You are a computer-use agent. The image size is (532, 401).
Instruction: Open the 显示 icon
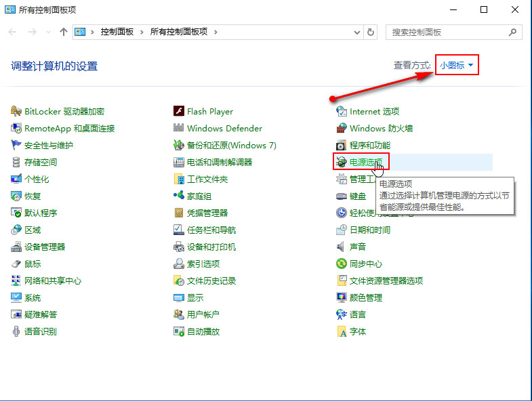pos(179,298)
